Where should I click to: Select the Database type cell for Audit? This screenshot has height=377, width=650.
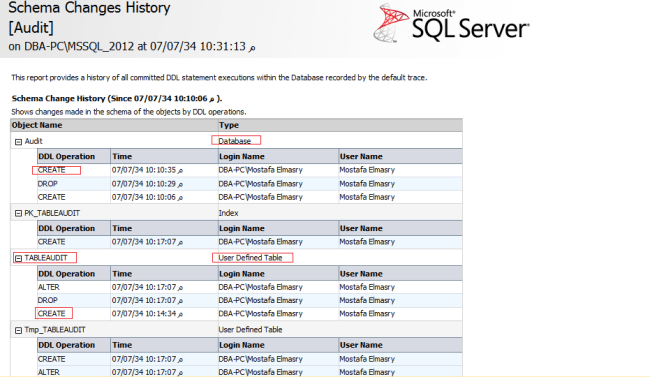click(x=235, y=141)
